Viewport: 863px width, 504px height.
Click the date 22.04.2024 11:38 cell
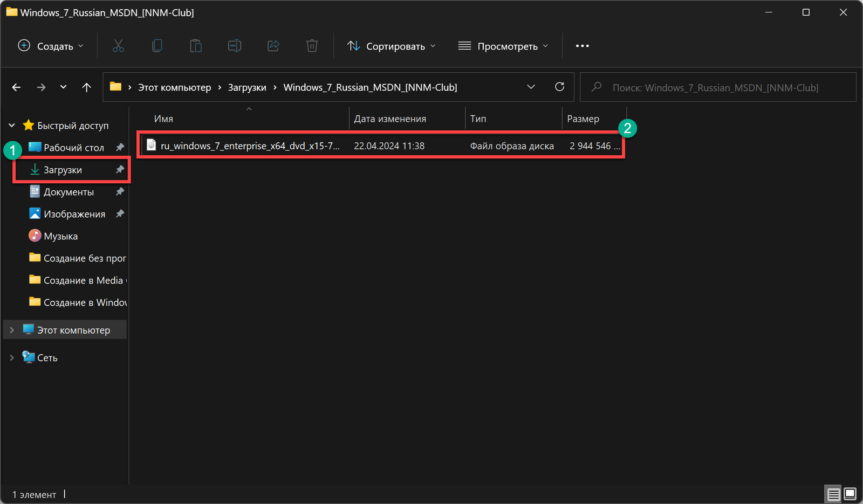click(x=389, y=146)
